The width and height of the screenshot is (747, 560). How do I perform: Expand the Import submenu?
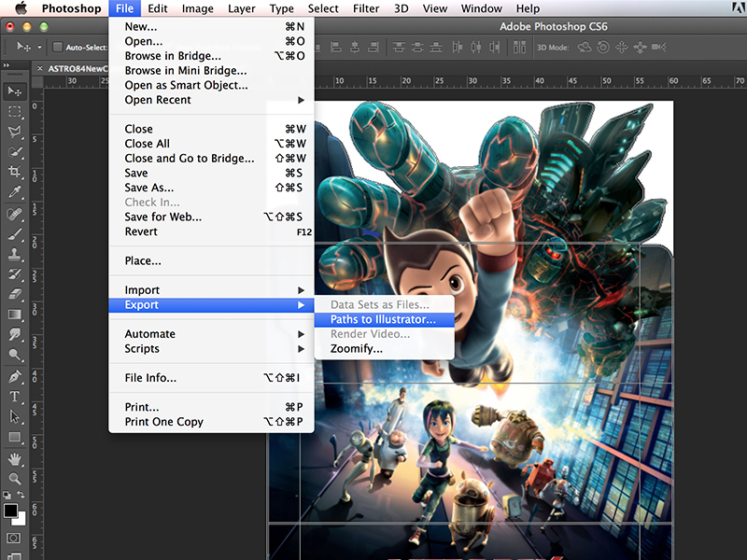[212, 290]
